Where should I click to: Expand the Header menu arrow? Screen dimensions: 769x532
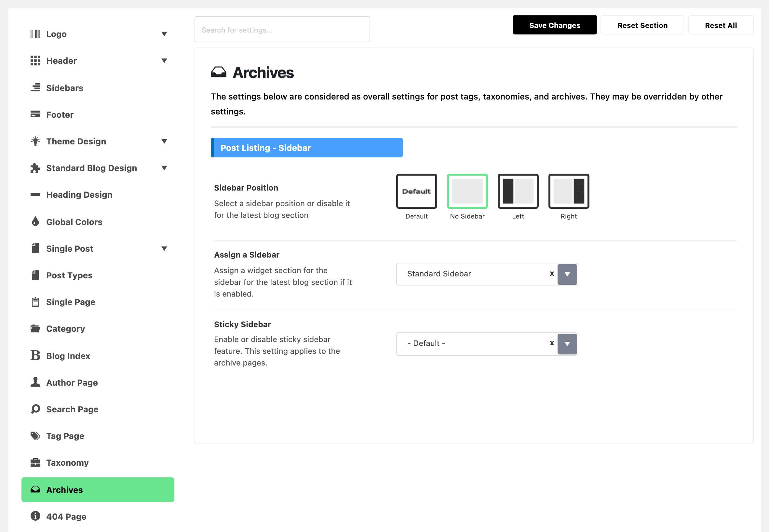tap(164, 61)
